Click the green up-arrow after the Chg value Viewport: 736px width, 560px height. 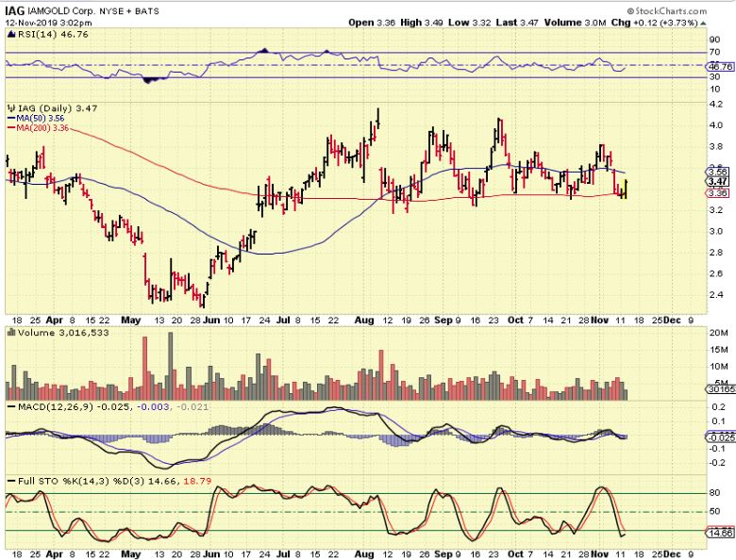703,23
